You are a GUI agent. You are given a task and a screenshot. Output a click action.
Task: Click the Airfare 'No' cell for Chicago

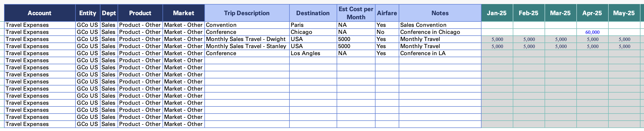(x=387, y=32)
